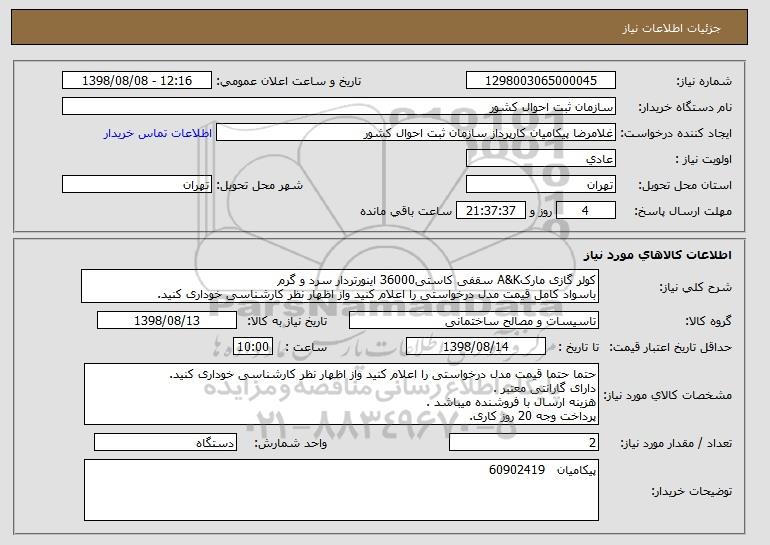Click the label توضیحات خریدار
770x545 pixels.
(x=691, y=491)
